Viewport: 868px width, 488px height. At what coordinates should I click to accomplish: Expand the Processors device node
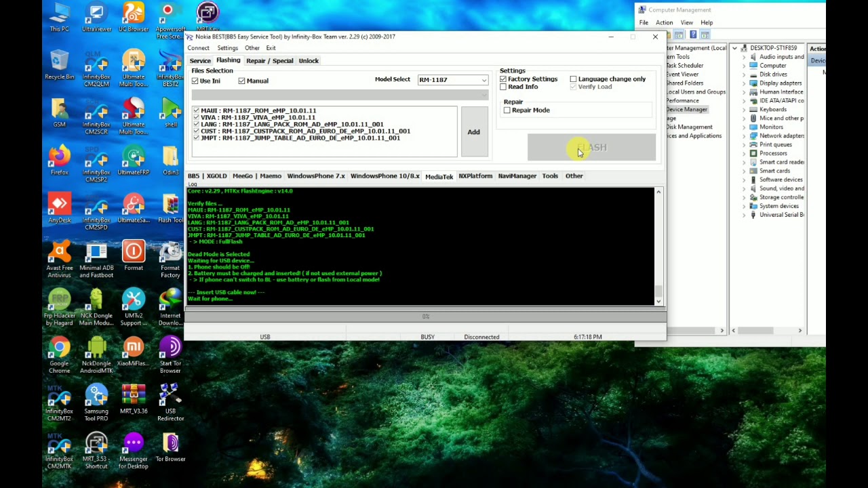(744, 154)
